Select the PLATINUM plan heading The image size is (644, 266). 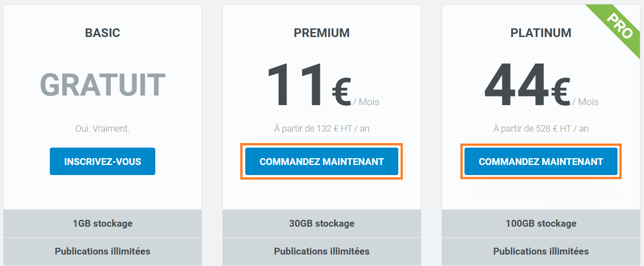point(541,33)
